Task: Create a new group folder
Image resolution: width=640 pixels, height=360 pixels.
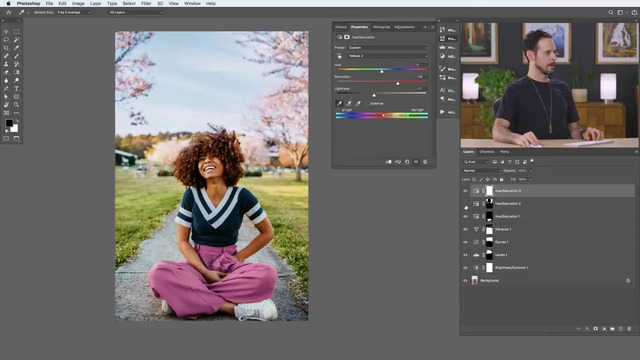Action: (612, 329)
